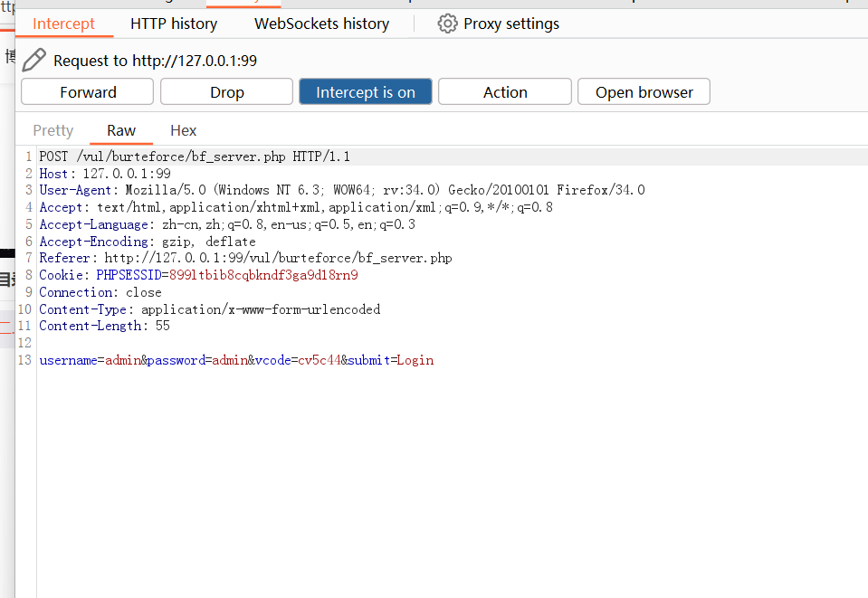868x598 pixels.
Task: Switch to the Intercept tab
Action: point(63,24)
